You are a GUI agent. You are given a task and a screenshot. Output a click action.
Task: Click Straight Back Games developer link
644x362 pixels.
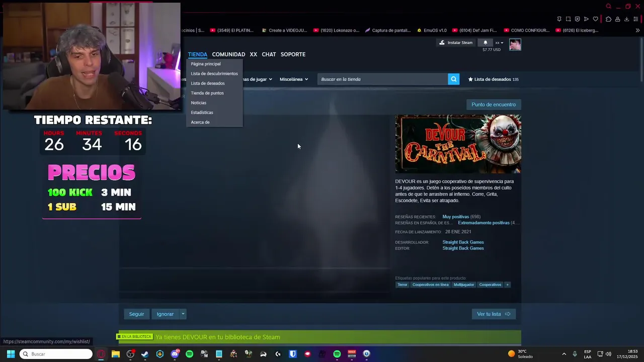[463, 242]
